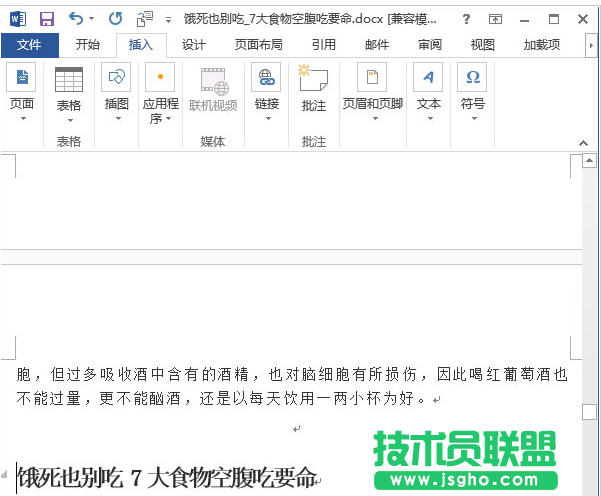Click the 插图 (Illustrations) icon

pos(117,79)
